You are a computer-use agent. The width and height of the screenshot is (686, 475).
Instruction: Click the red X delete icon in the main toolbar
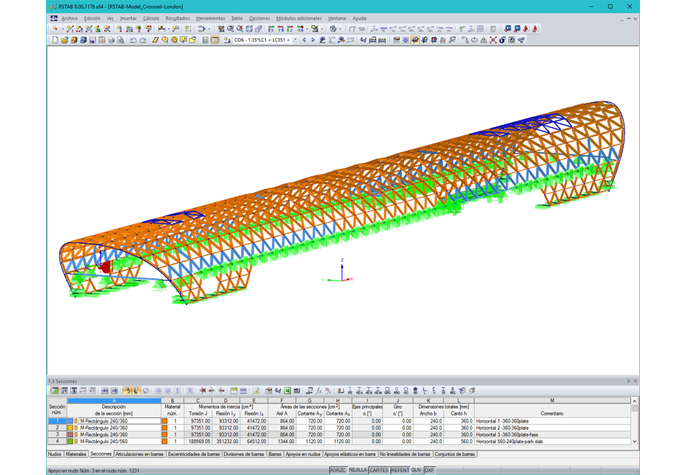[493, 40]
